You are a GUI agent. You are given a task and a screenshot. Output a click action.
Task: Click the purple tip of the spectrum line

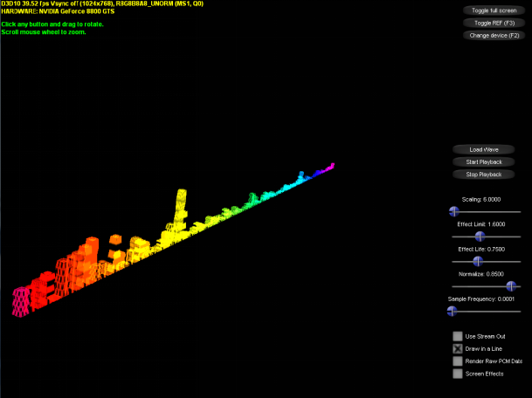pyautogui.click(x=329, y=166)
